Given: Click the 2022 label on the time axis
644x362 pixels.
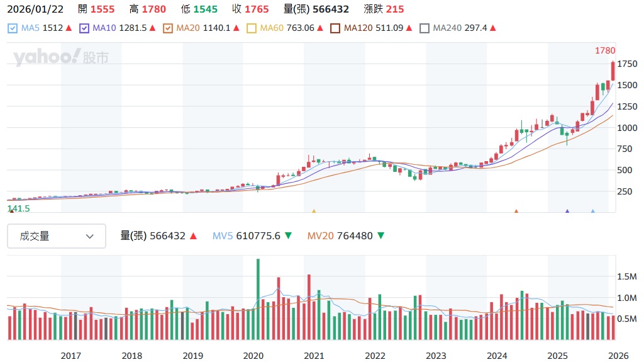Looking at the screenshot, I should point(375,356).
